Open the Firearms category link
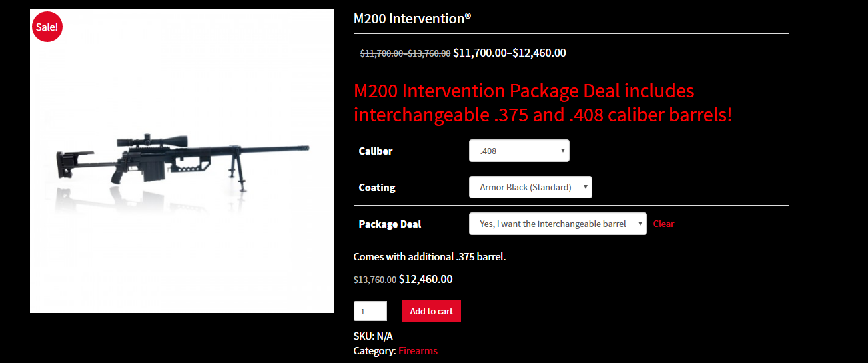 (x=418, y=350)
